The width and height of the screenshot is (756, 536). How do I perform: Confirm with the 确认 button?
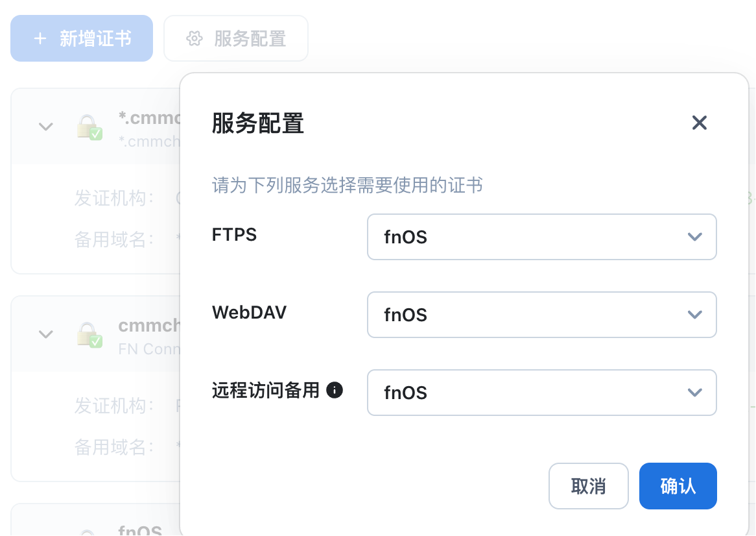678,486
